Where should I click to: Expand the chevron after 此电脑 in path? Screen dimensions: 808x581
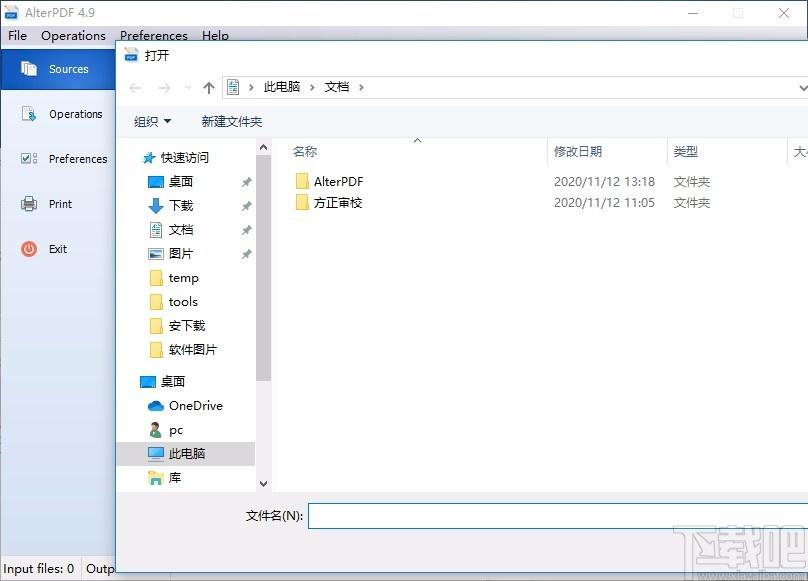(x=312, y=88)
